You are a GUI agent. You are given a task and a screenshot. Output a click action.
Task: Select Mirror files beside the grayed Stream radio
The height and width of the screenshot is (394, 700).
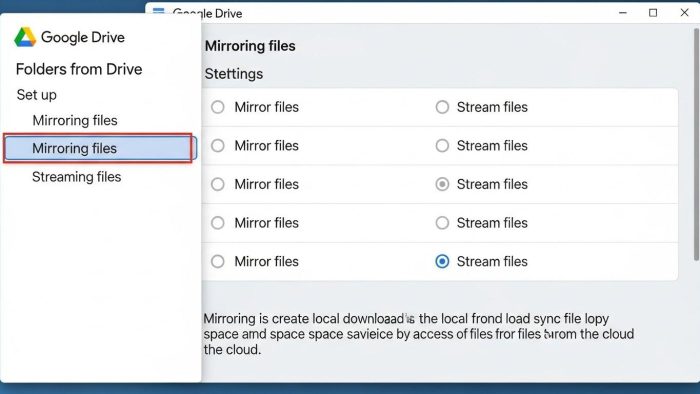(218, 184)
